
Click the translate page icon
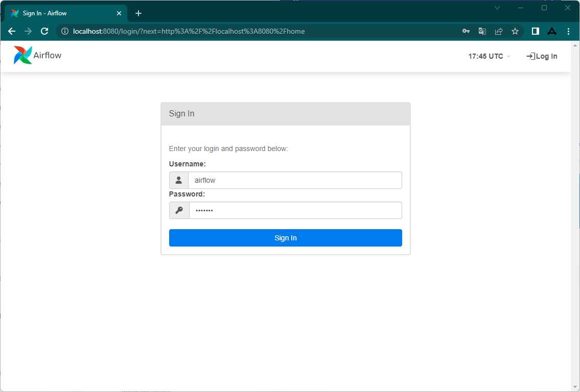482,32
